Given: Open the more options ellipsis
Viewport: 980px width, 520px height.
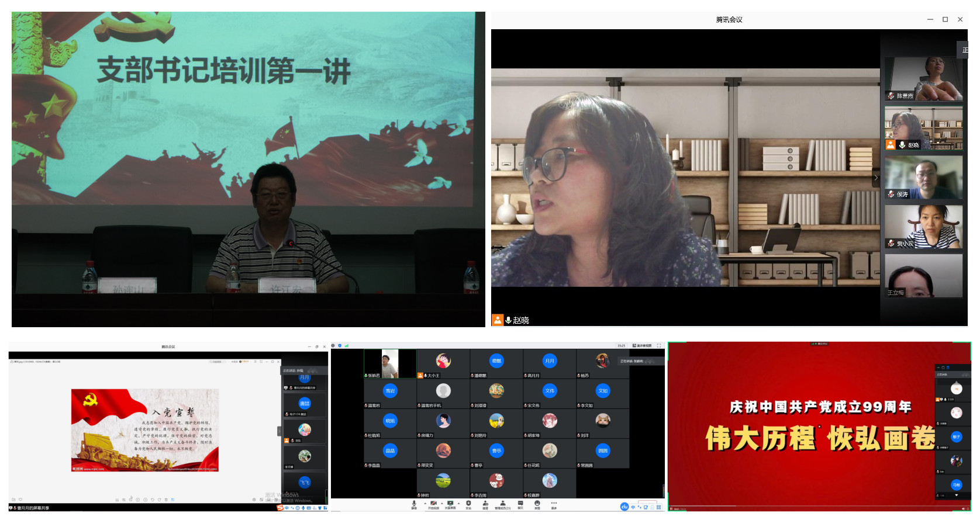Looking at the screenshot, I should click(x=554, y=504).
